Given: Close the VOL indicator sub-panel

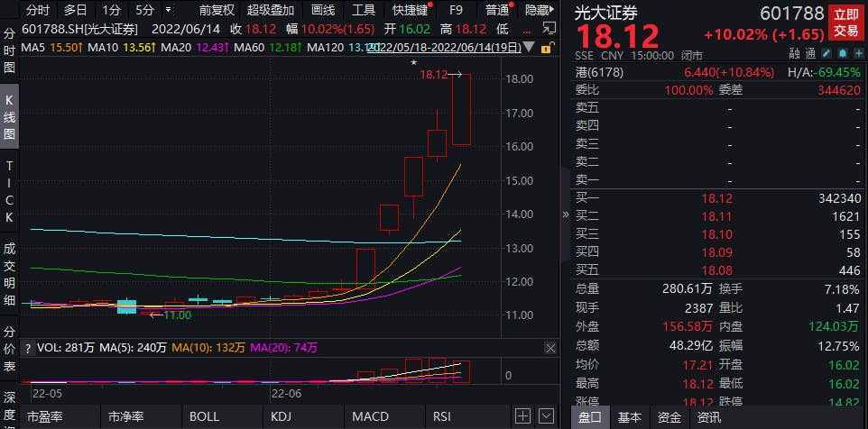Looking at the screenshot, I should point(550,348).
